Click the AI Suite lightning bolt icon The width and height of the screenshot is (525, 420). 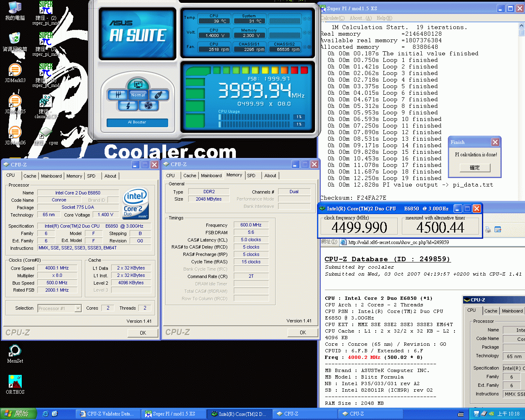(x=128, y=105)
